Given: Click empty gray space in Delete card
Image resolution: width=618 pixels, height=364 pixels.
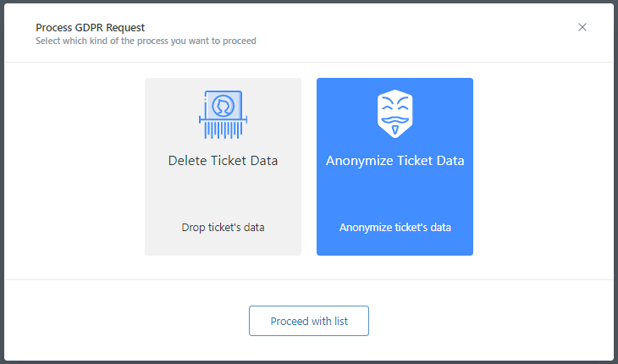Looking at the screenshot, I should [x=223, y=195].
